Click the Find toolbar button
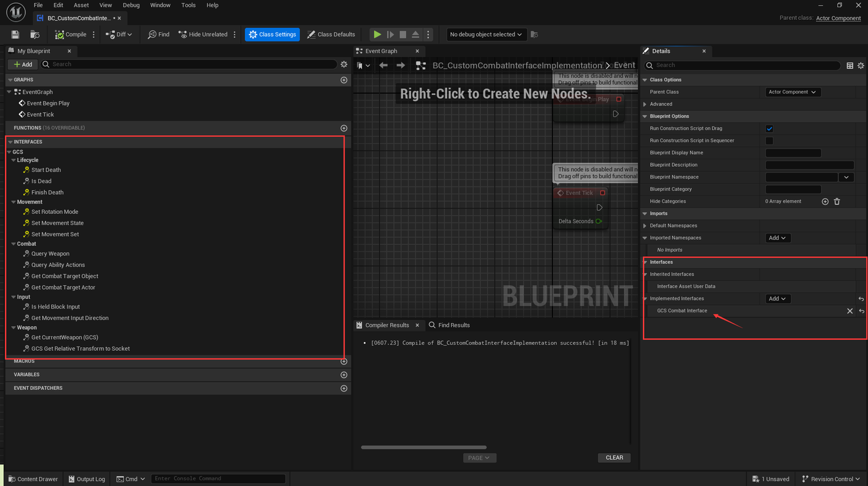The height and width of the screenshot is (486, 868). click(159, 35)
